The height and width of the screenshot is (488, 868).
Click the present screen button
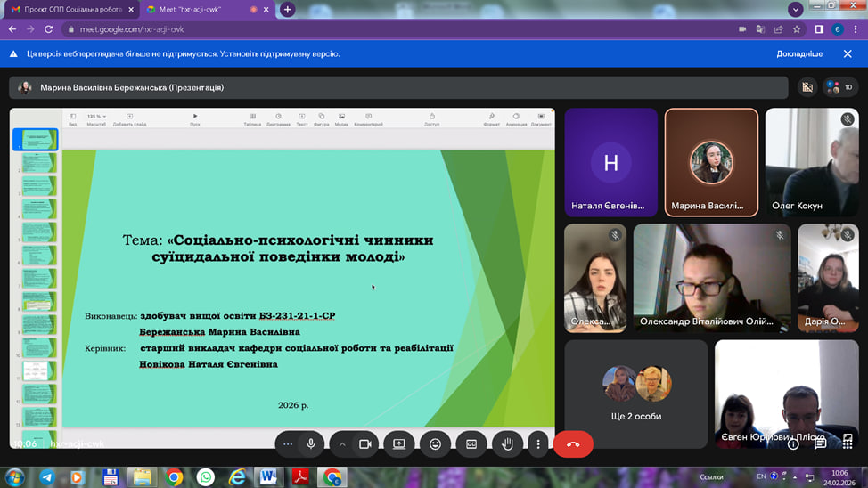point(399,443)
